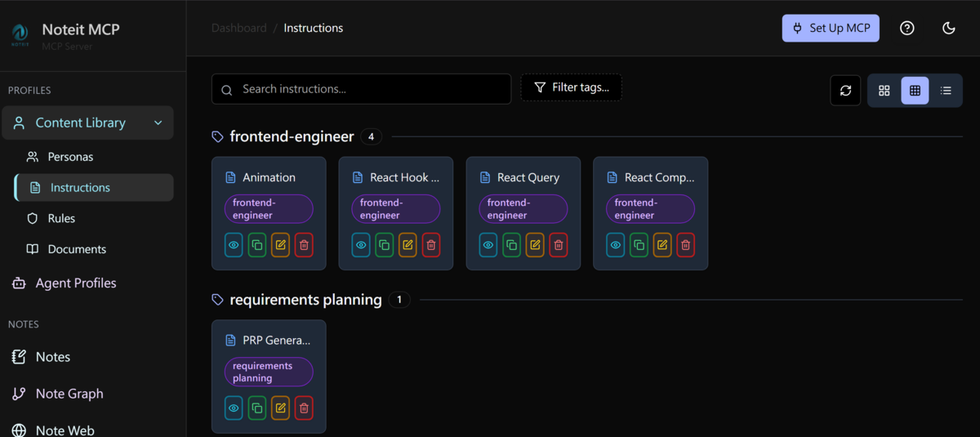Switch to large grid view

884,91
